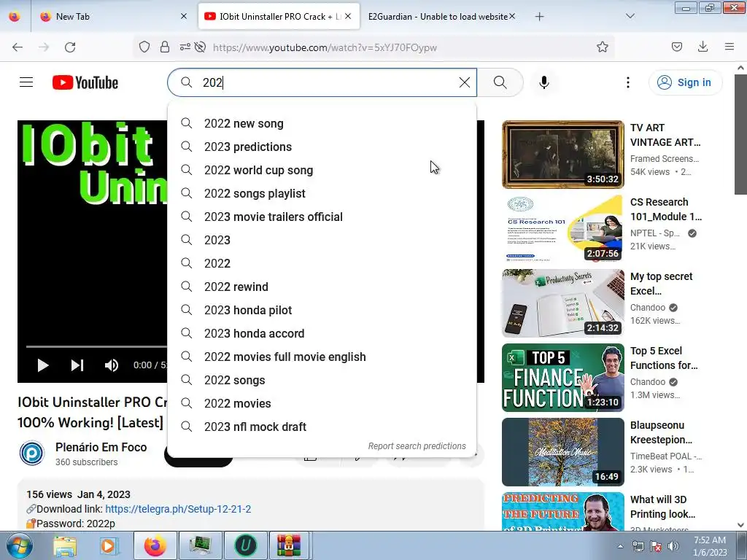Clear the search box with the X icon
This screenshot has width=747, height=560.
[465, 82]
